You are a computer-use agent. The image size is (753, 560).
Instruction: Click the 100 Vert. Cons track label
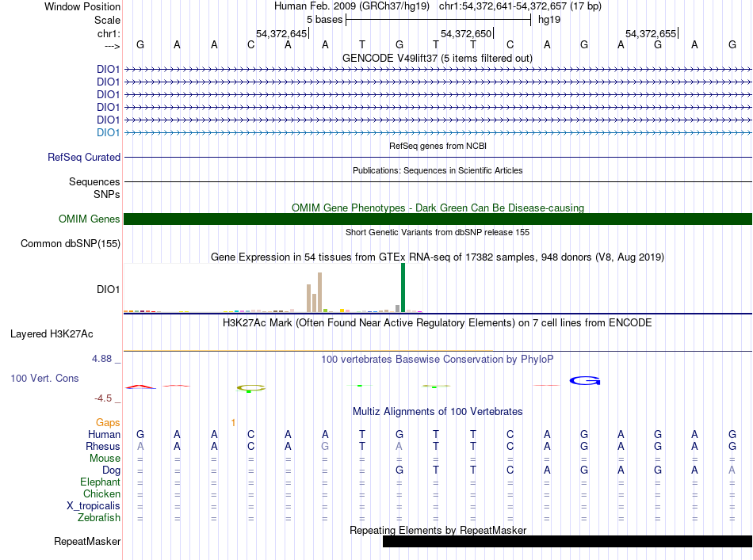pyautogui.click(x=44, y=379)
